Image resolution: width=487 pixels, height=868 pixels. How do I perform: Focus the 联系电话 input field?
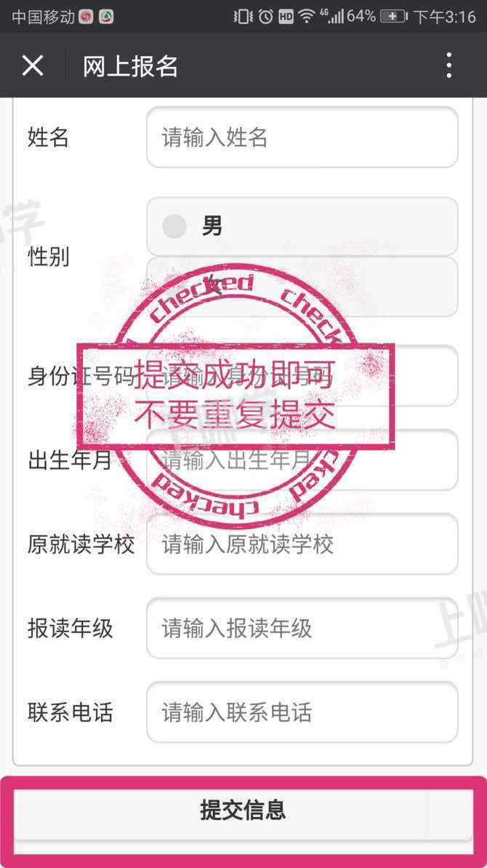[x=302, y=712]
